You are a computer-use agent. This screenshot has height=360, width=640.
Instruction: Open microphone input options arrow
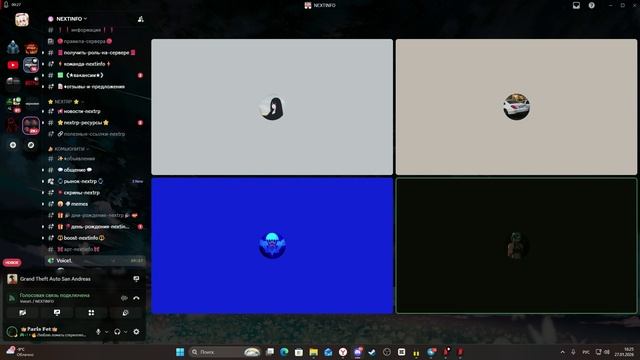tap(107, 332)
